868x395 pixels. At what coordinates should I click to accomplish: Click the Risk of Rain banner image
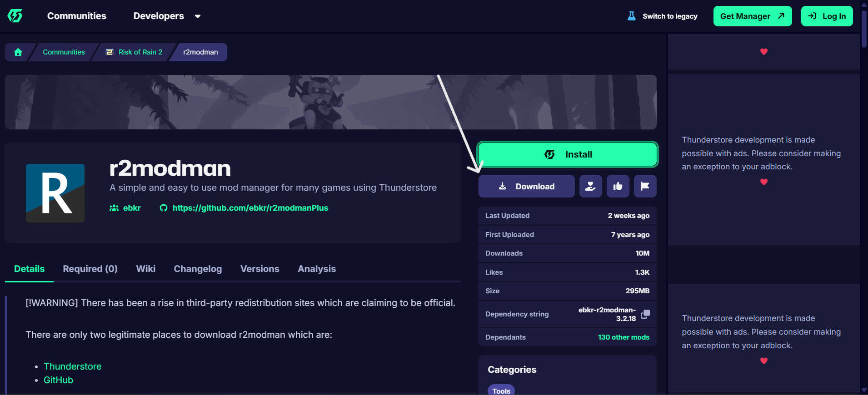pyautogui.click(x=331, y=102)
